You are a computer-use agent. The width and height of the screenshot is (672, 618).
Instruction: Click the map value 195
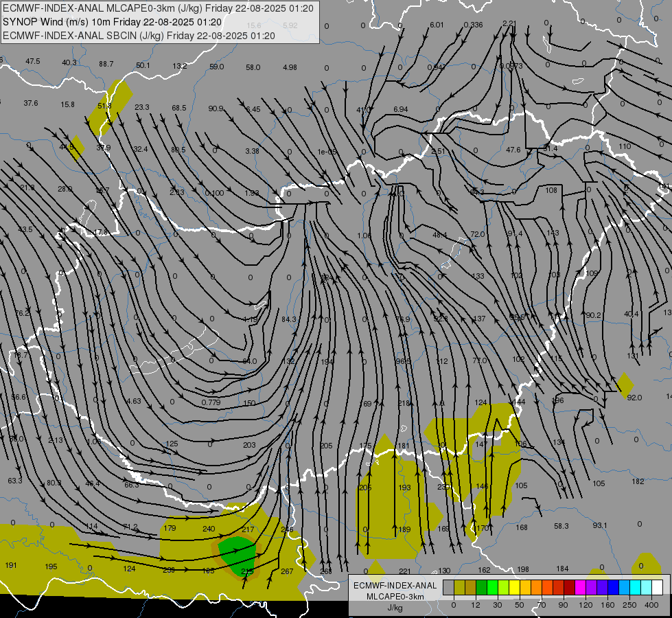[51, 566]
